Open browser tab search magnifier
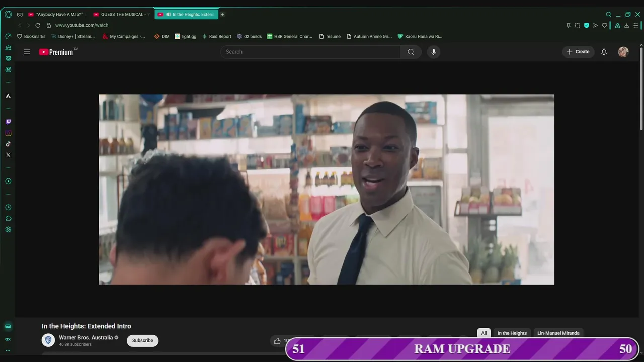The width and height of the screenshot is (644, 362). (608, 14)
